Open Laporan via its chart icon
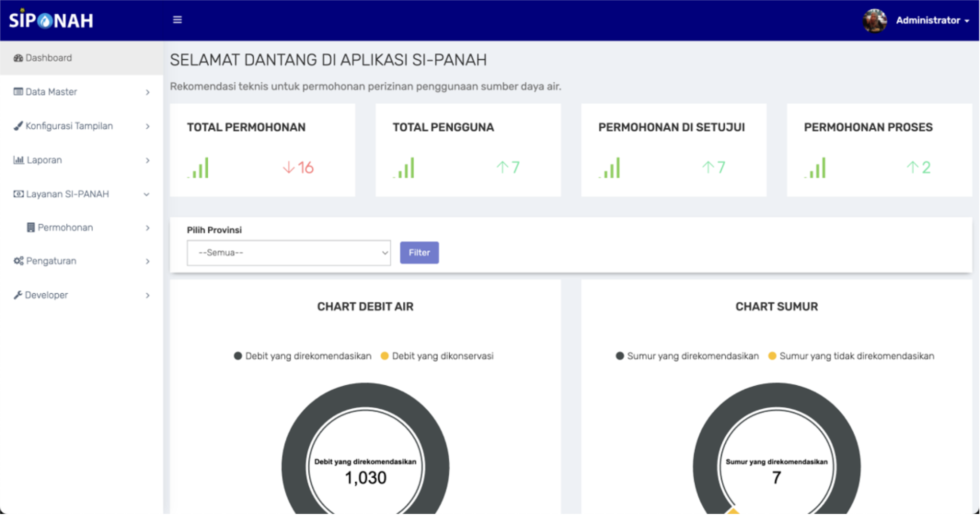Image resolution: width=980 pixels, height=516 pixels. click(x=18, y=159)
